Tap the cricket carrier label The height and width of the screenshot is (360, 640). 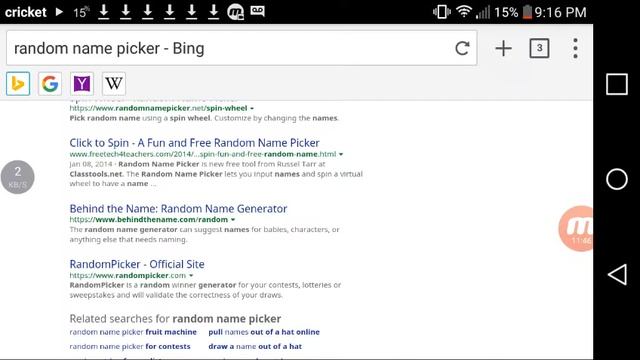25,12
